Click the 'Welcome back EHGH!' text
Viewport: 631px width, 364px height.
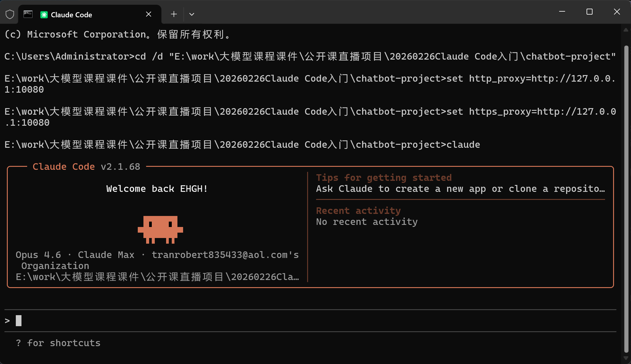click(157, 189)
